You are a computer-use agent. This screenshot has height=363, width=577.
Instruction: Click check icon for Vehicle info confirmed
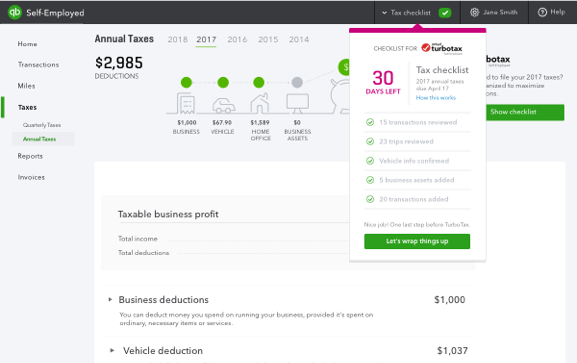(x=370, y=161)
